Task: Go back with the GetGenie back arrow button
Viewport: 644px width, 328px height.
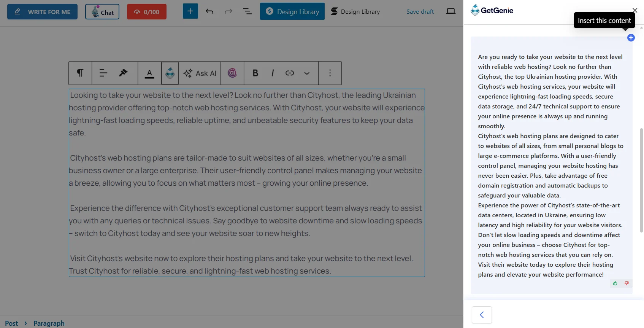Action: pos(482,315)
